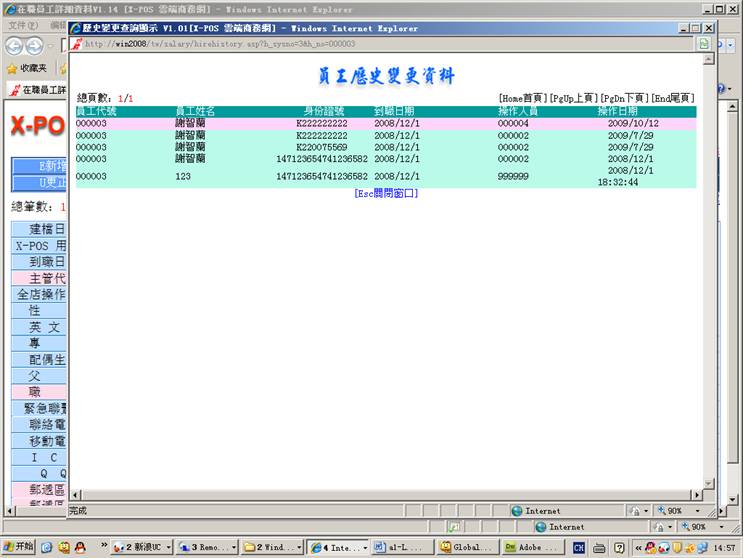Click the IE back navigation button
The image size is (743, 558).
[x=15, y=46]
